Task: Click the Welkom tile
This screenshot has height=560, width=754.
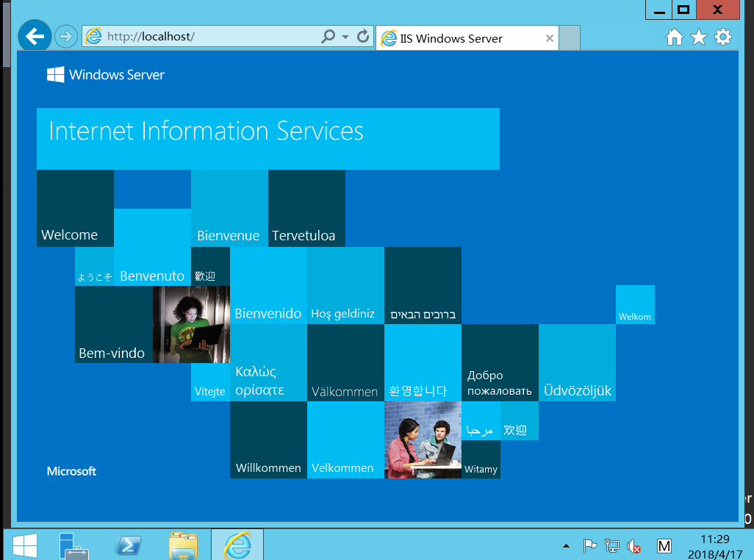Action: [x=635, y=305]
